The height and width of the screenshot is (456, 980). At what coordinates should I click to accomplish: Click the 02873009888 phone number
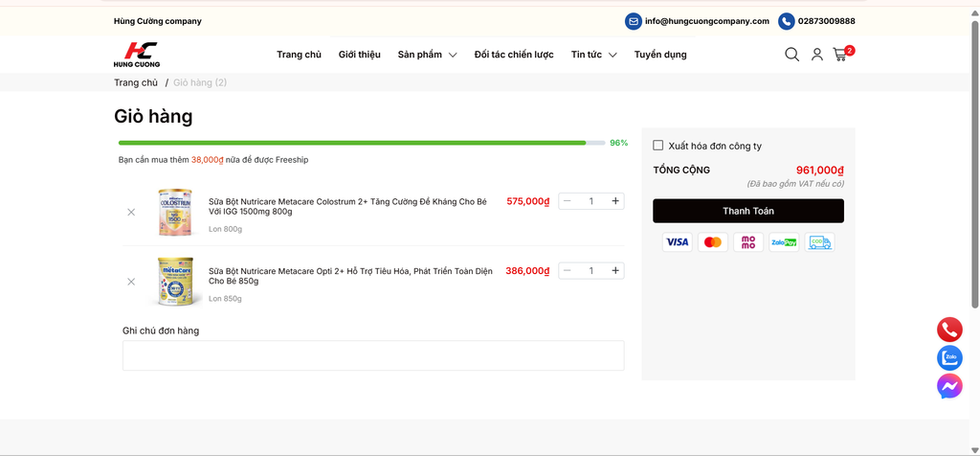pos(826,21)
